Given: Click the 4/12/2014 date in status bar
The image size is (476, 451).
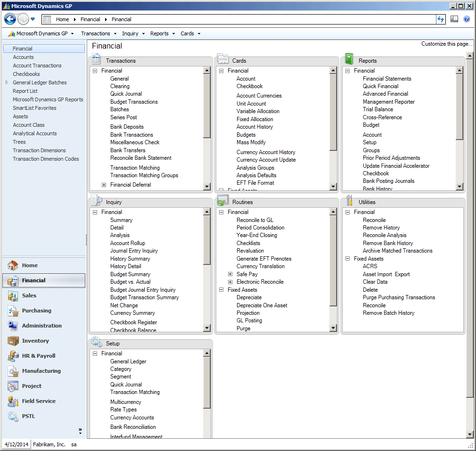Looking at the screenshot, I should [x=16, y=444].
